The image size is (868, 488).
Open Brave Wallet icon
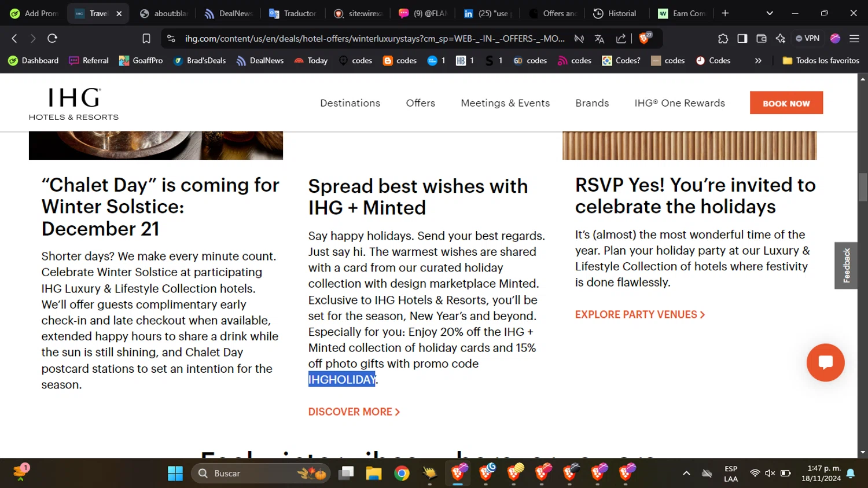(762, 38)
